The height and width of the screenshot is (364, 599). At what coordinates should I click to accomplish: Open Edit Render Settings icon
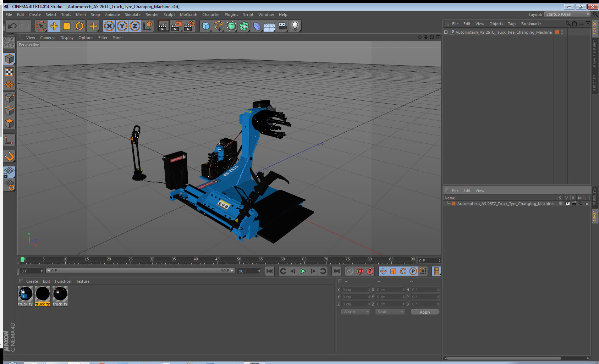189,26
